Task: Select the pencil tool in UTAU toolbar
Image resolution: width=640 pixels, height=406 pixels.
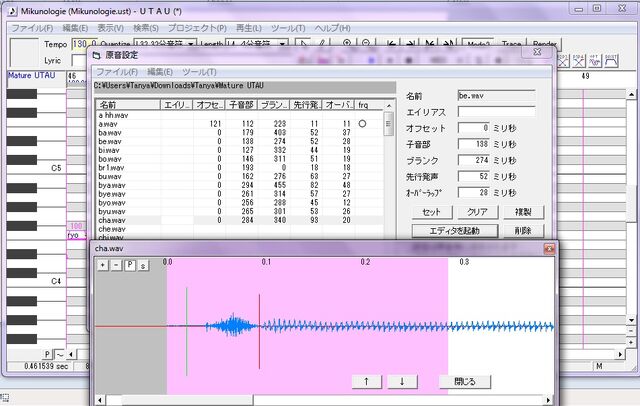Action: coord(322,43)
